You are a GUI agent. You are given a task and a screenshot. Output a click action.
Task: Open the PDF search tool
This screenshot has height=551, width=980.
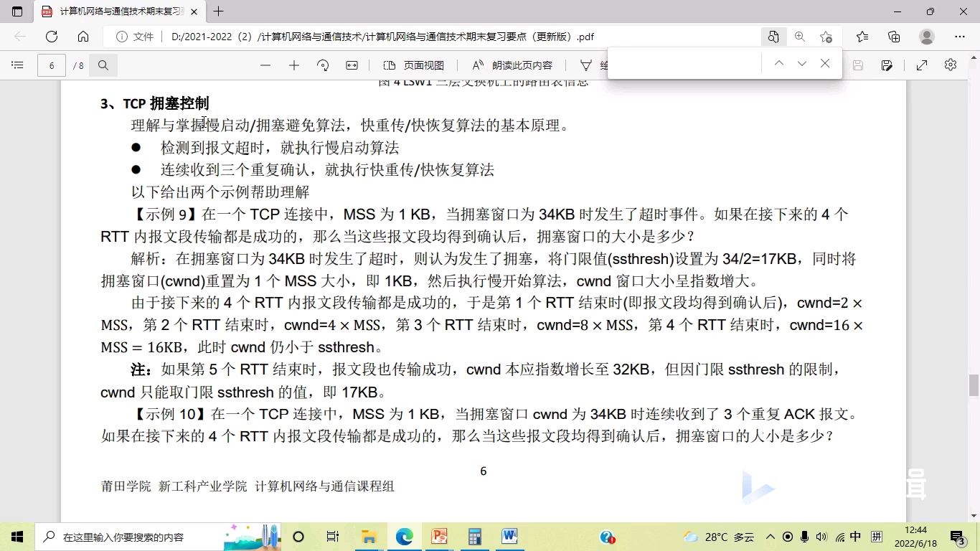click(x=103, y=65)
